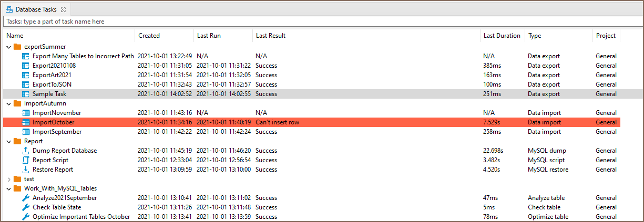Focus the task name filter field
Viewport: 644px width, 222px height.
[315, 22]
